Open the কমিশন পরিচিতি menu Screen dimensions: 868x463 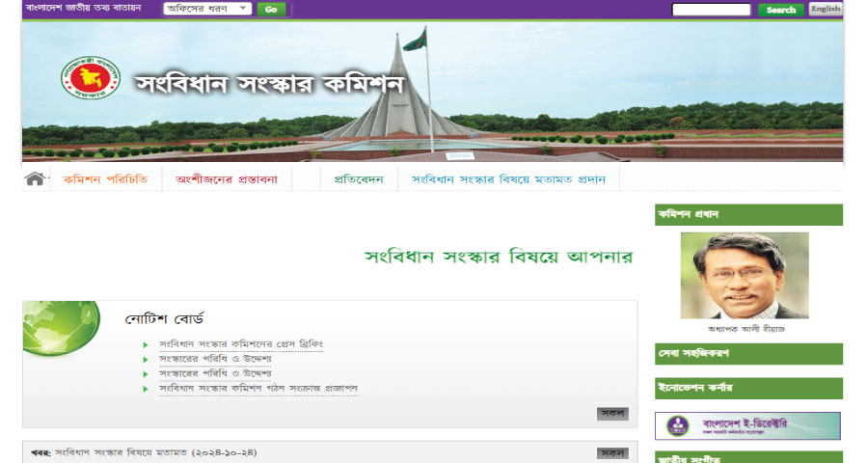pyautogui.click(x=106, y=179)
